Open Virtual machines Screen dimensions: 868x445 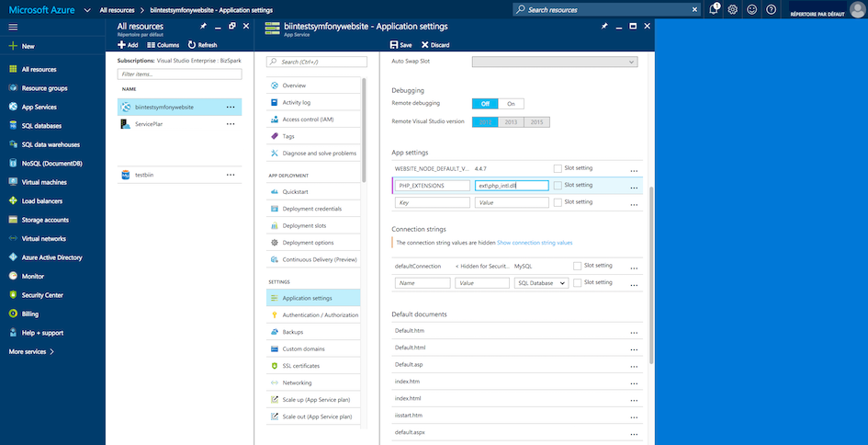(44, 182)
